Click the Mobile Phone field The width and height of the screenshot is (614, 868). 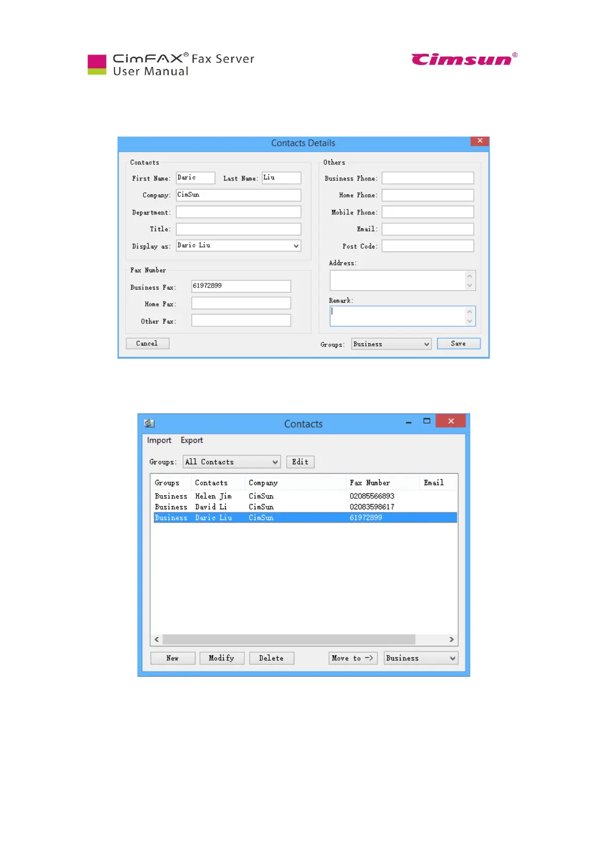[x=428, y=212]
